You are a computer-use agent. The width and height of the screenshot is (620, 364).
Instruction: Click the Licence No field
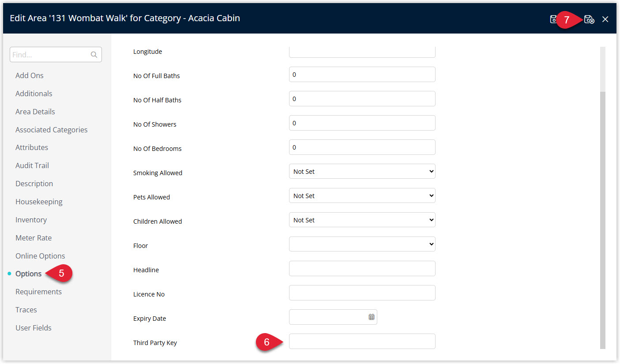pos(362,293)
